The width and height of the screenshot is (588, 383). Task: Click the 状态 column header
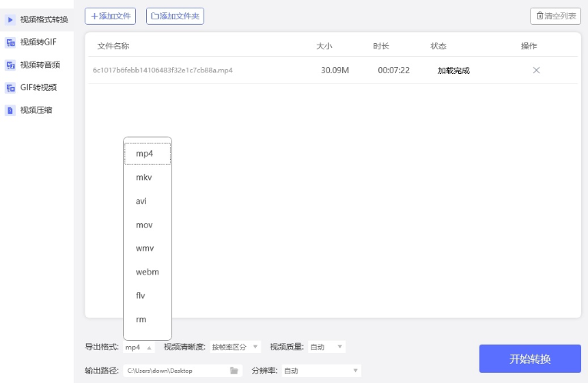(x=438, y=46)
